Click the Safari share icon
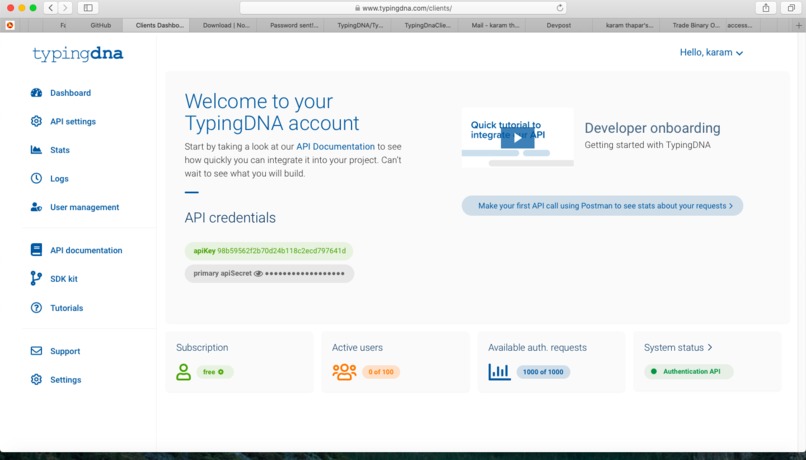Screen dimensions: 806x460 click(x=766, y=8)
